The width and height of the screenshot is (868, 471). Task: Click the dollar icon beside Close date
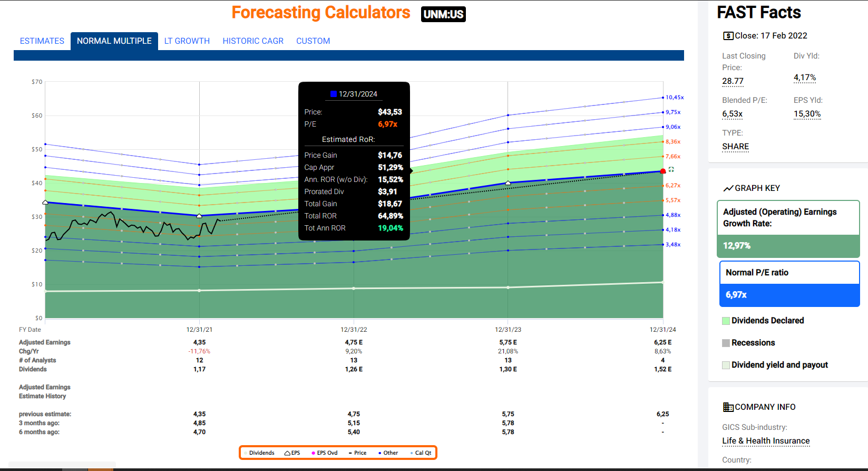pyautogui.click(x=728, y=36)
